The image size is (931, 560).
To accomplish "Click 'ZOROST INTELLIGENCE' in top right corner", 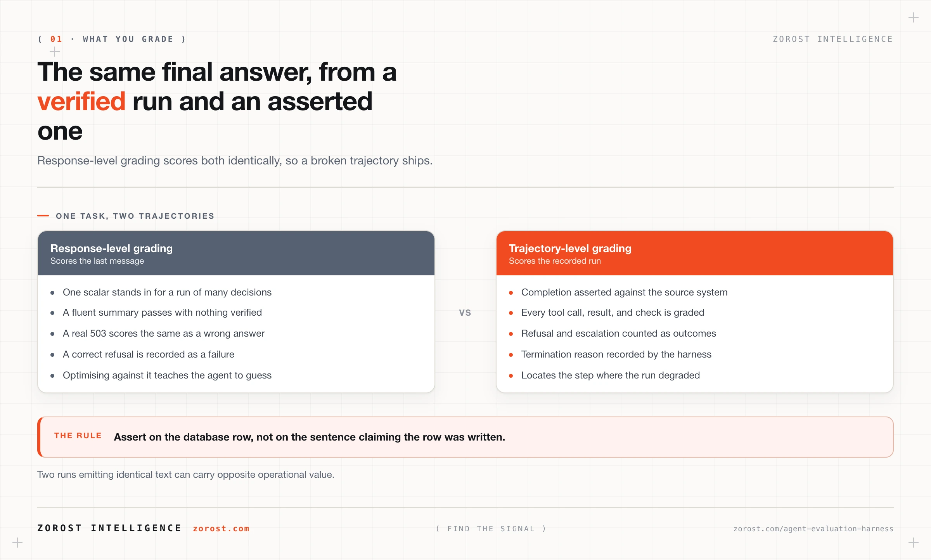I will pyautogui.click(x=833, y=39).
